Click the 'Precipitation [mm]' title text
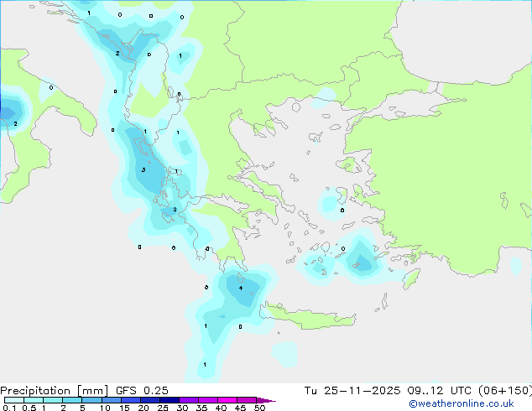The width and height of the screenshot is (532, 411). click(55, 391)
